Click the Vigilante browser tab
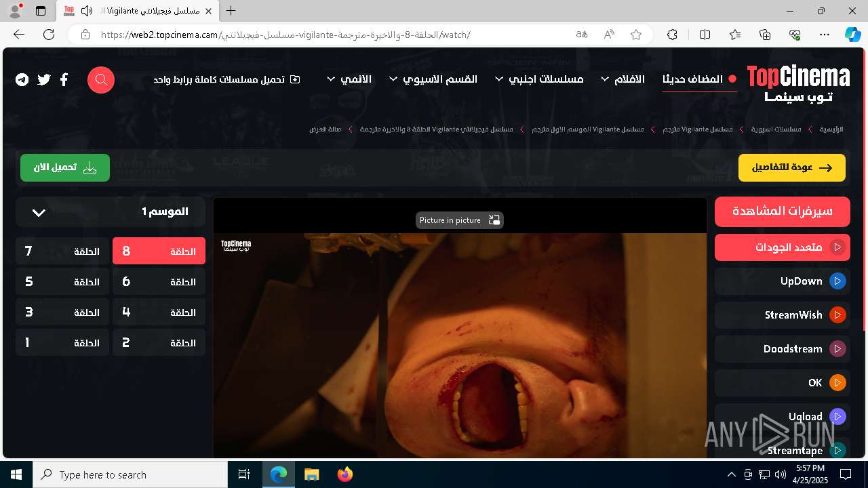 (x=138, y=11)
